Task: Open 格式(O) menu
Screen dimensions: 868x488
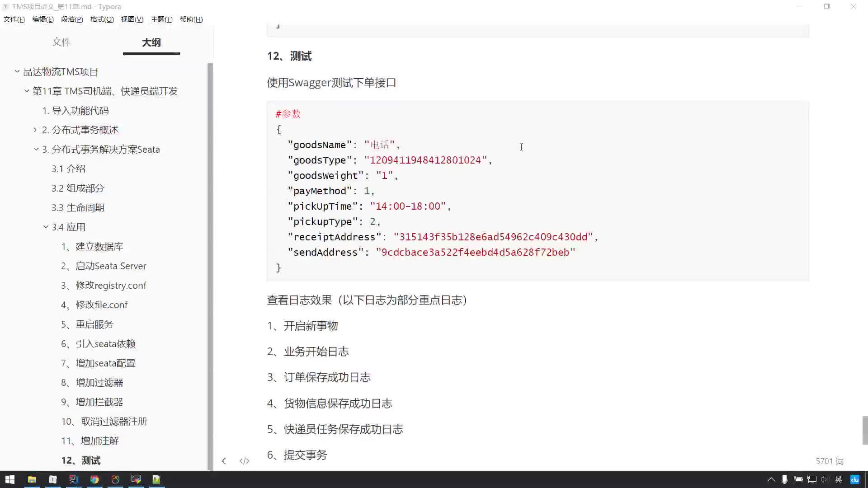Action: 102,19
